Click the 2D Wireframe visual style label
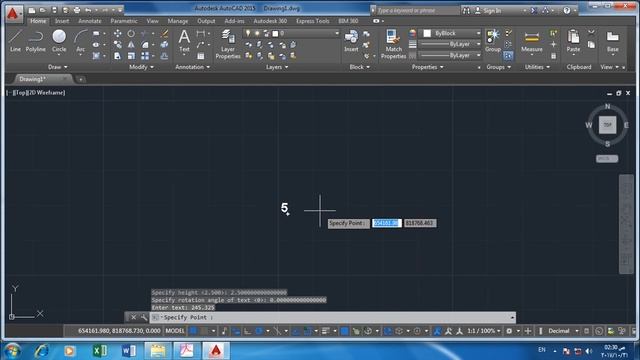The image size is (640, 360). point(46,93)
